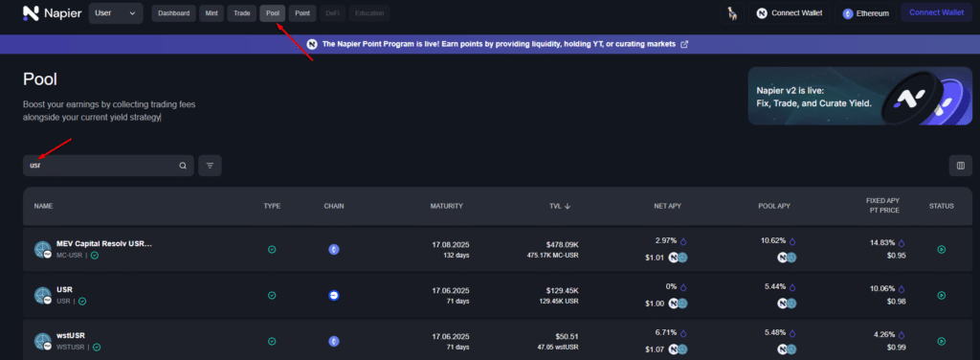Click the Napier logo in the header
980x360 pixels.
[x=52, y=13]
